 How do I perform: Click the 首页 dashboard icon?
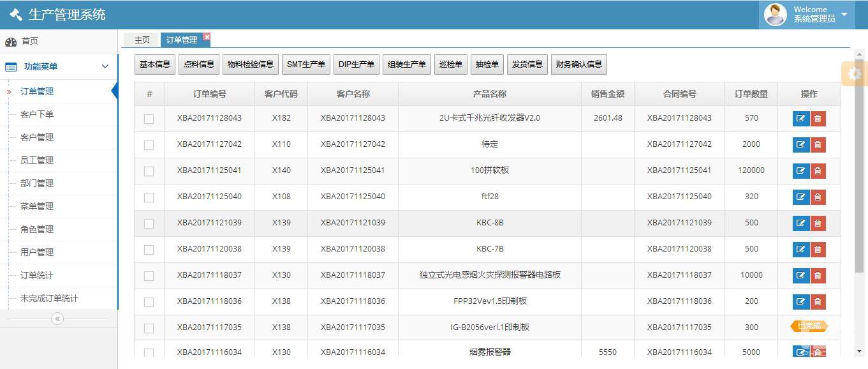(x=11, y=41)
